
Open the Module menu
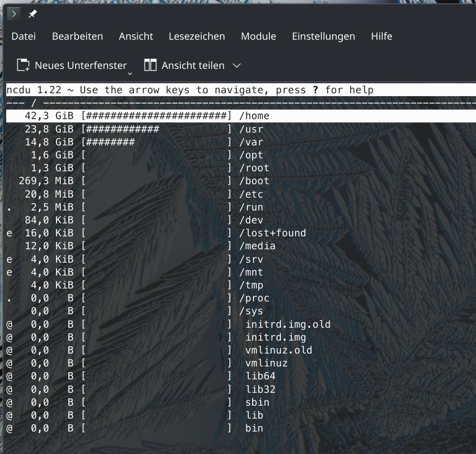point(258,36)
